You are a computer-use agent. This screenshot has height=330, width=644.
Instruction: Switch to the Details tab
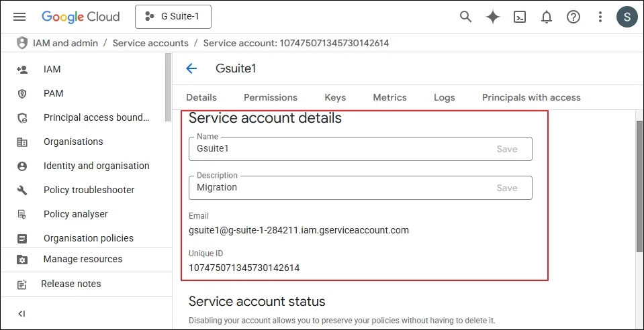point(201,98)
